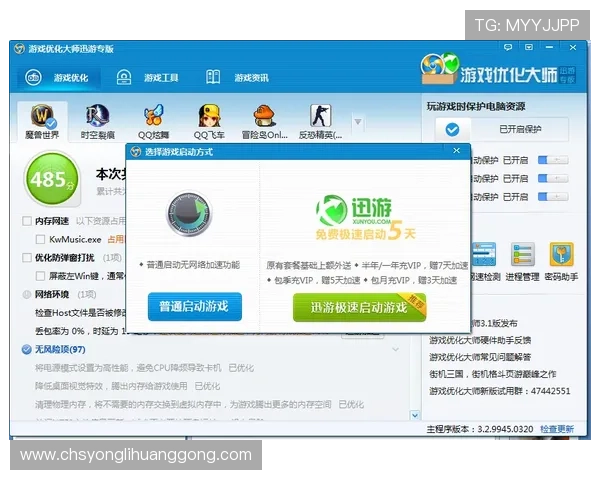This screenshot has width=600, height=480.
Task: Open the 游戏优化大师常见问题解答 link
Action: pos(480,357)
